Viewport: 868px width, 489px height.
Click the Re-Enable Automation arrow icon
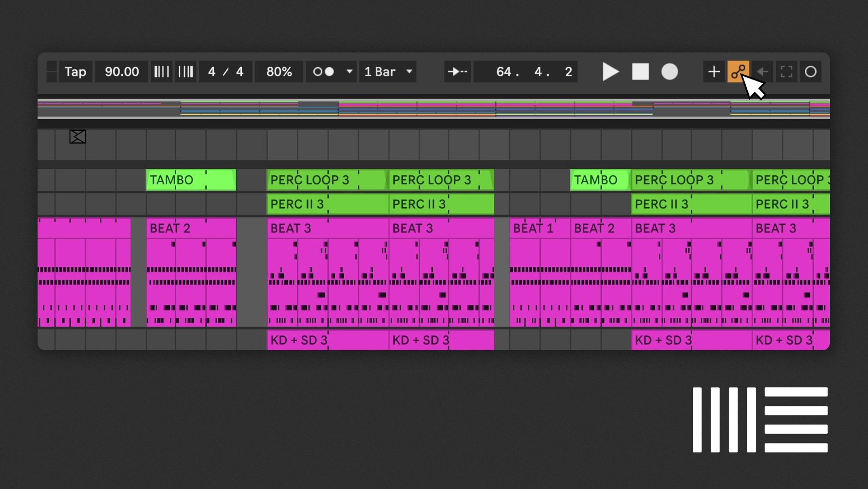point(762,72)
